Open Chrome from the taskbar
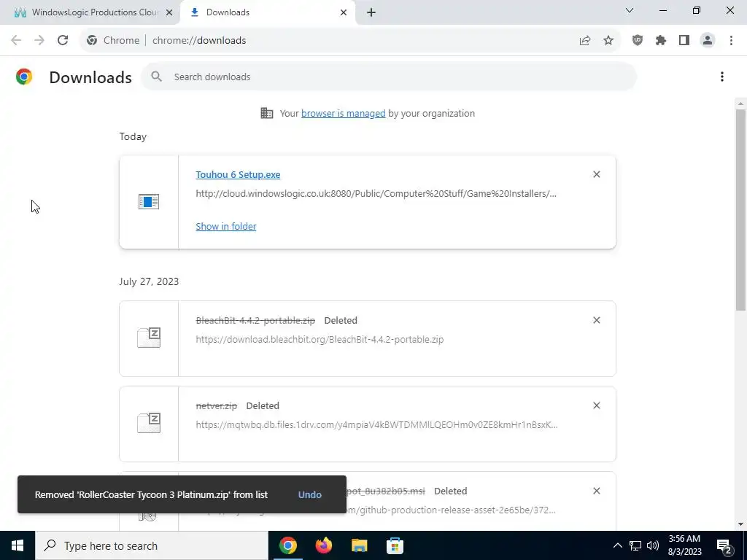Image resolution: width=747 pixels, height=560 pixels. [288, 545]
